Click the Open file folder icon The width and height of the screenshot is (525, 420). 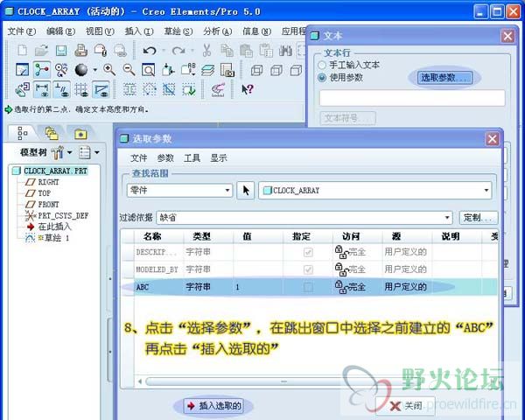(41, 51)
